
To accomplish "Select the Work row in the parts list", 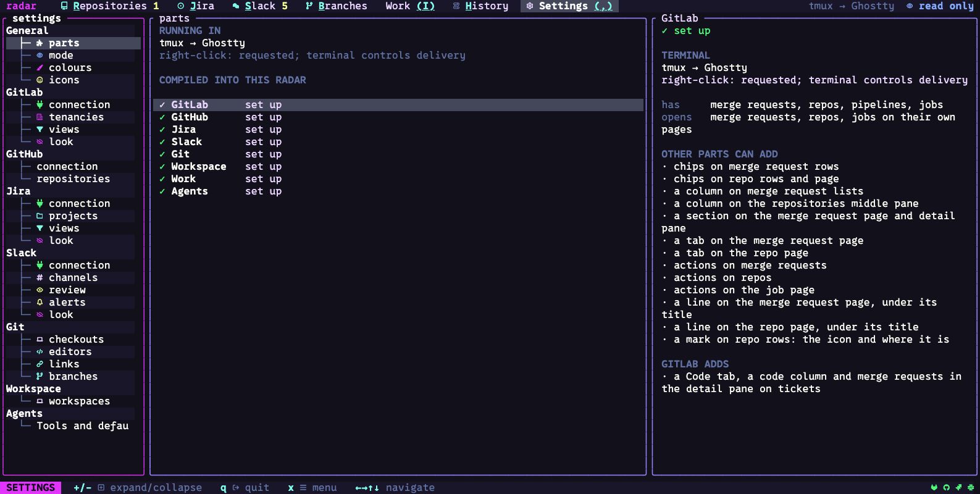I will pyautogui.click(x=398, y=179).
